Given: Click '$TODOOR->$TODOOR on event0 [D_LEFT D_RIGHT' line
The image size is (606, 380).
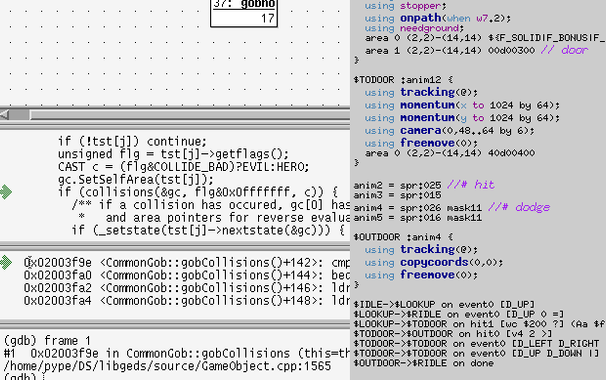Looking at the screenshot, I should [476, 344].
